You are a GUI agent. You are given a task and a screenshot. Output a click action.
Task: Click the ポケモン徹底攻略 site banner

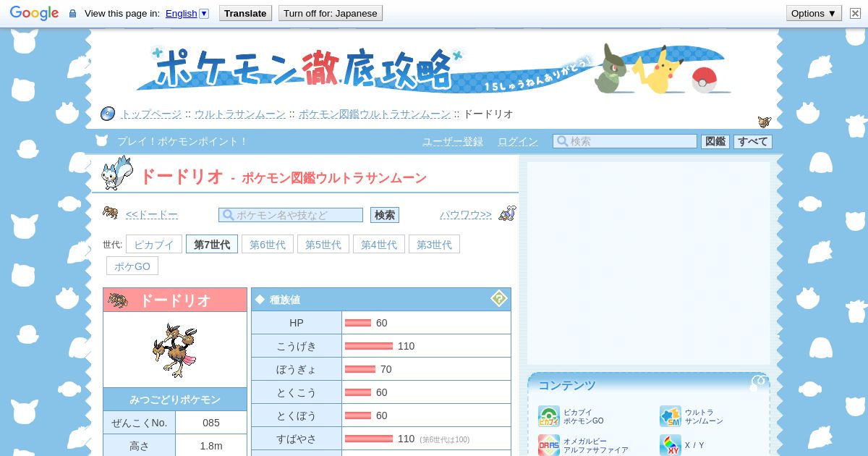click(x=434, y=69)
